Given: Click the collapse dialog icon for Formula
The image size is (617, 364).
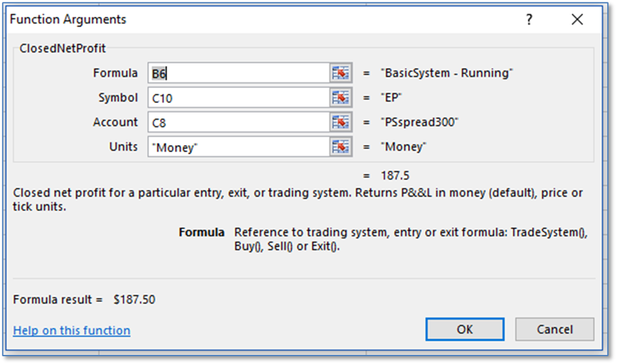Looking at the screenshot, I should [x=340, y=73].
